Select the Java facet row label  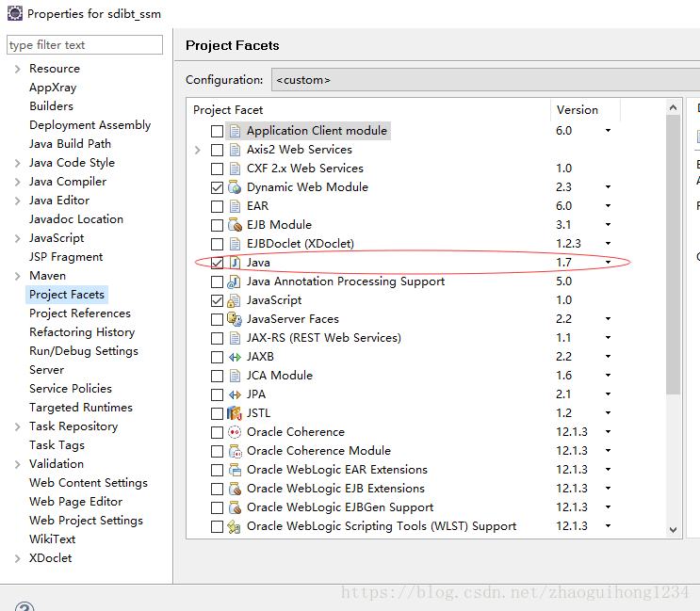(x=258, y=263)
